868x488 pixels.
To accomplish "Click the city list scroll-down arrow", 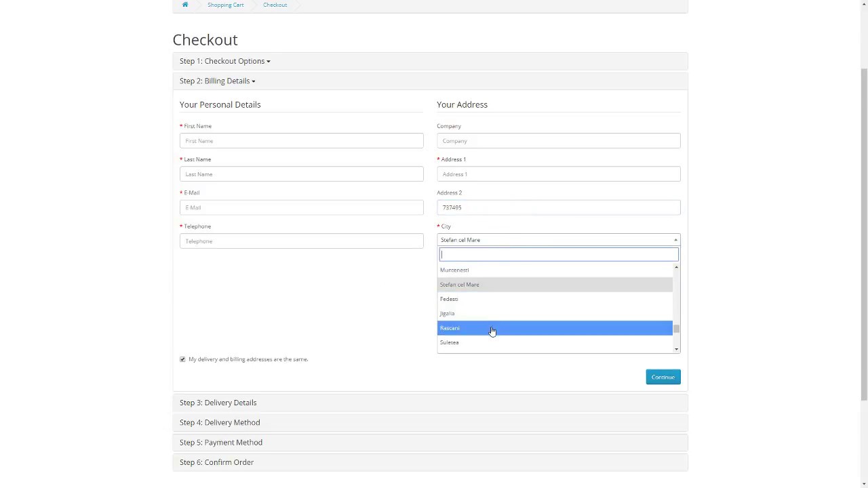I will tap(676, 349).
